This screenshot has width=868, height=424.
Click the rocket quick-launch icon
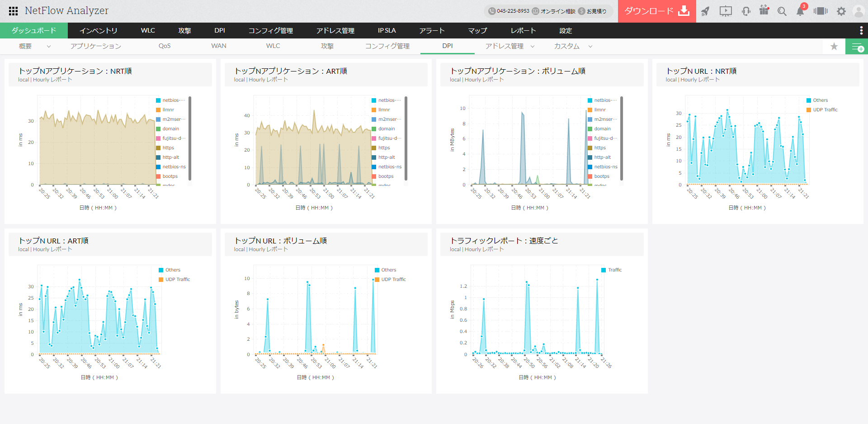coord(705,11)
